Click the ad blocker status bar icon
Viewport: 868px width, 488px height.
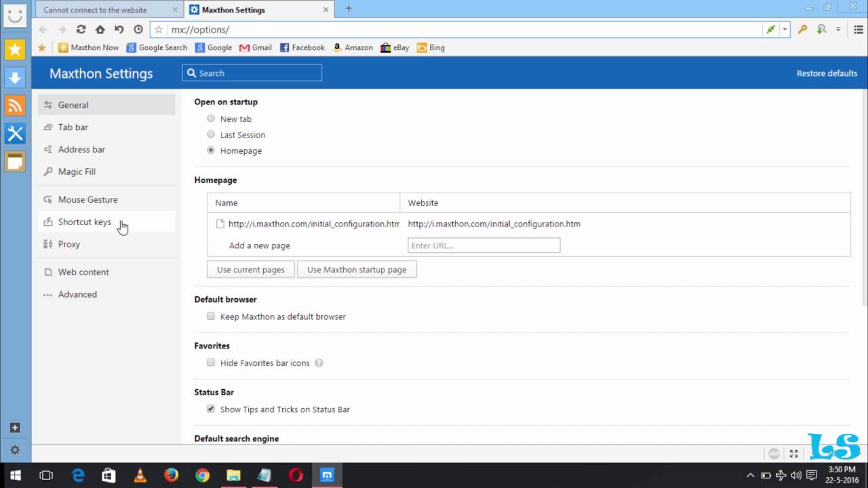[774, 453]
